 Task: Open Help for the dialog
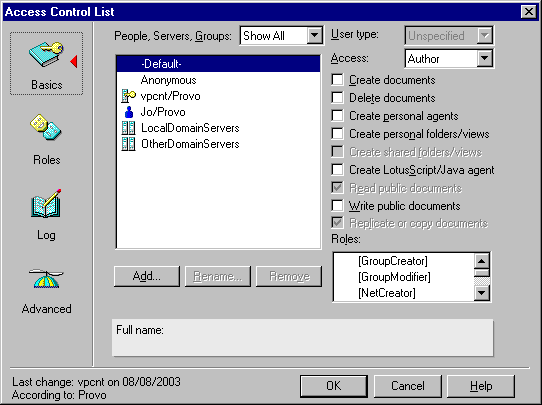481,386
